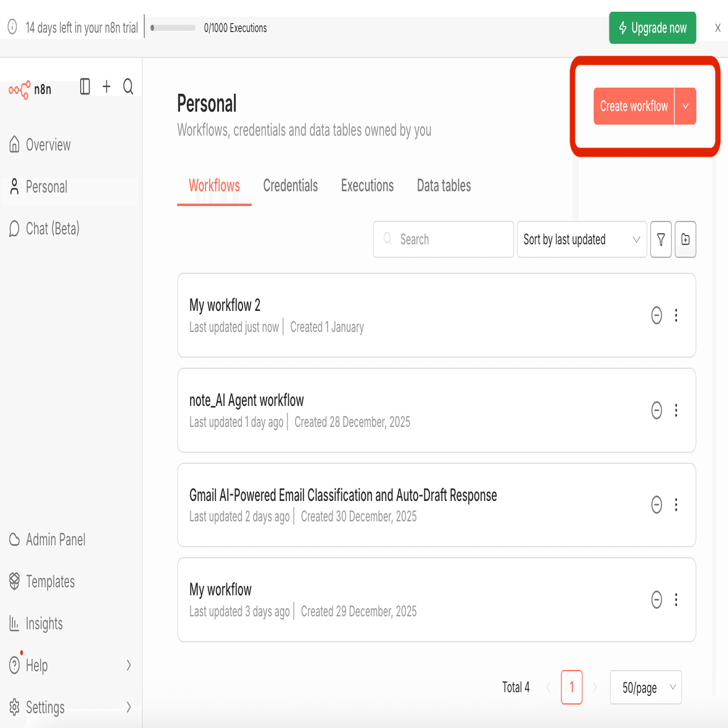
Task: Open the 50/page dropdown
Action: (645, 687)
